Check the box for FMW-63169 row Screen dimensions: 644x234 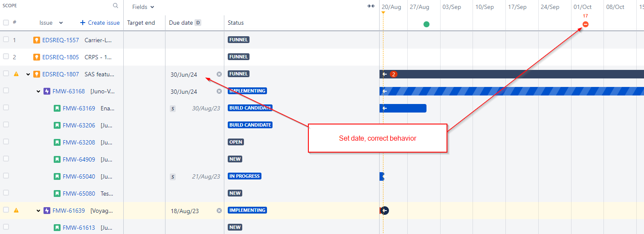point(6,107)
